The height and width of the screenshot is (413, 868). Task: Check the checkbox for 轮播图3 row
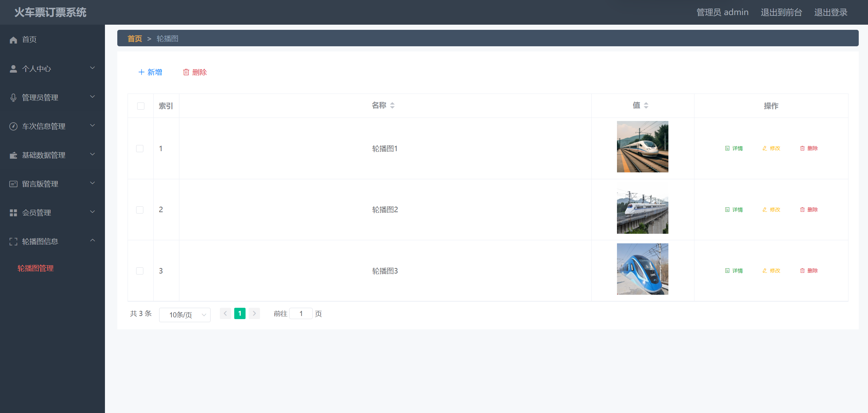(x=140, y=271)
